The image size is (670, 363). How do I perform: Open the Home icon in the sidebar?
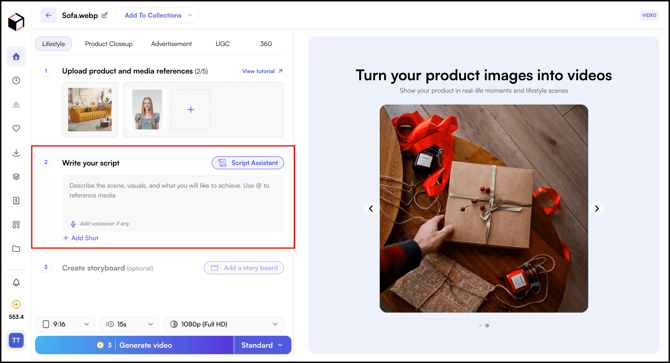tap(16, 57)
